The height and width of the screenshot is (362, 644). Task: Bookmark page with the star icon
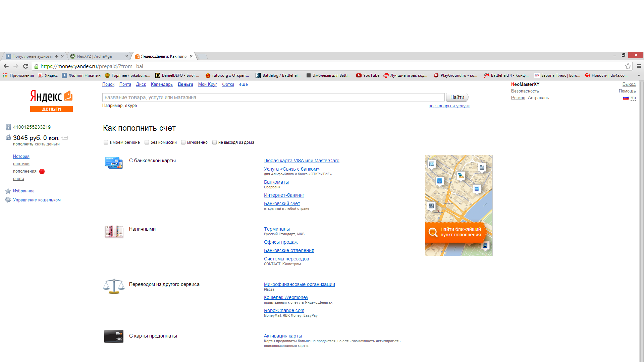[628, 66]
